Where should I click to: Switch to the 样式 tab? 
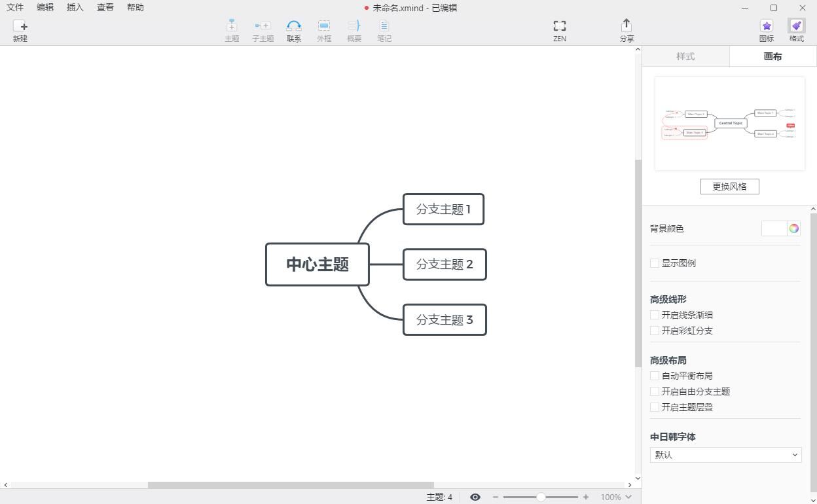685,56
